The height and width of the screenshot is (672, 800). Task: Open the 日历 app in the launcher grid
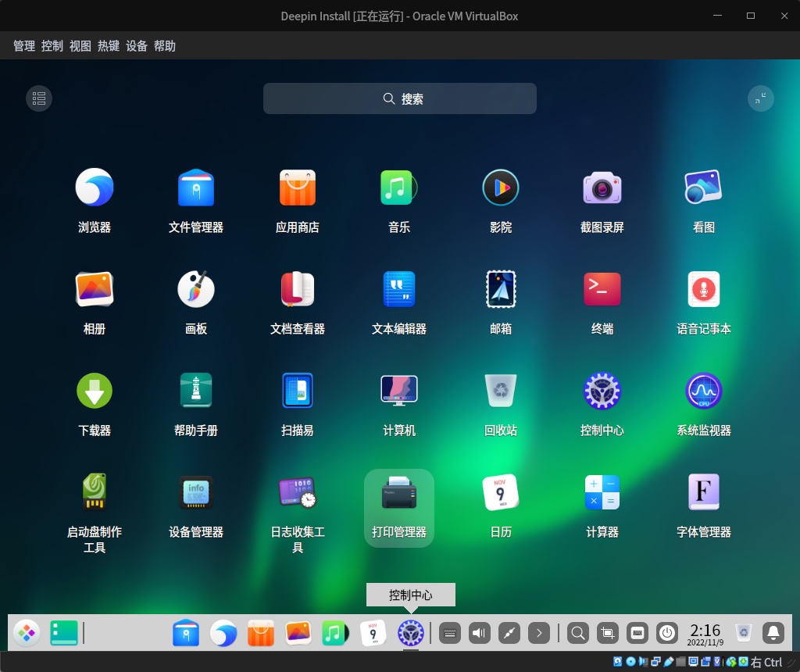coord(501,491)
